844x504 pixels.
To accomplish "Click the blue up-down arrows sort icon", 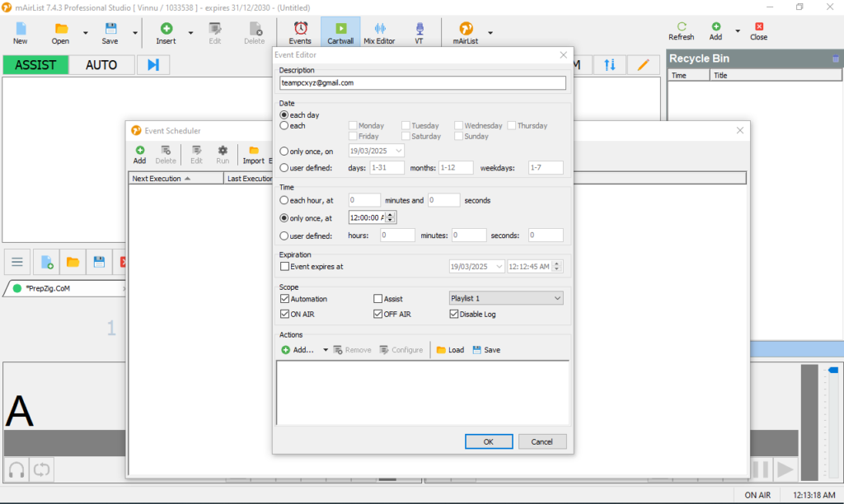I will pos(609,65).
